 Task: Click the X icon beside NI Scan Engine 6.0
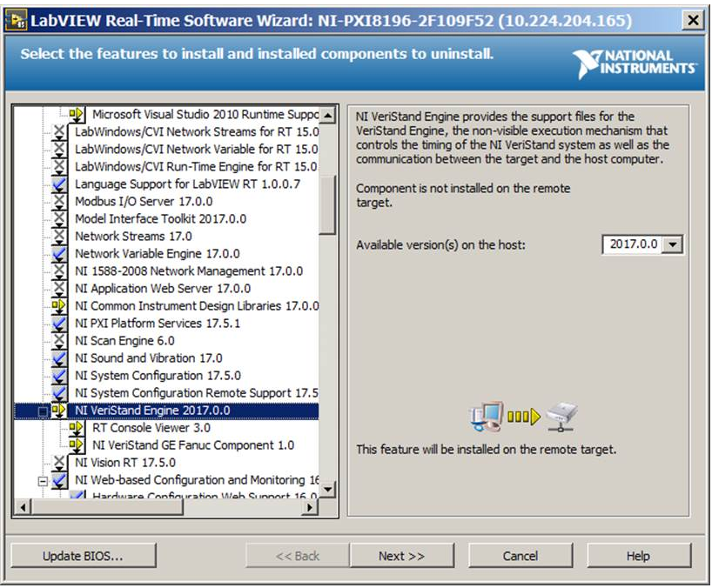[x=59, y=340]
